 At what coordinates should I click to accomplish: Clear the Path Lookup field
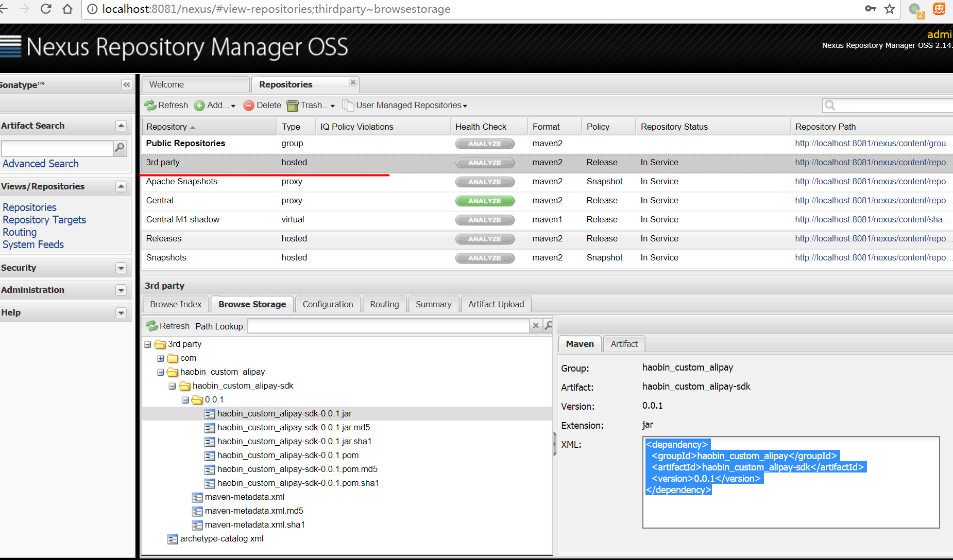click(536, 325)
